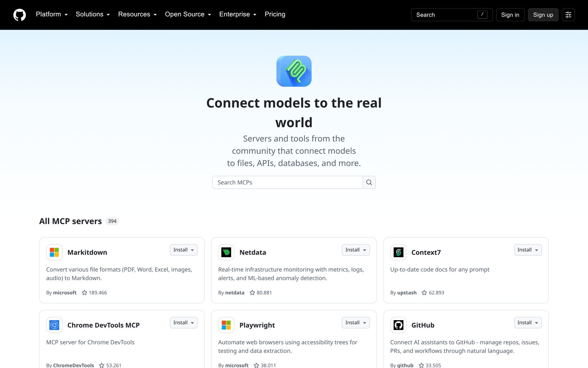Open Install dropdown for Netdata
The image size is (588, 368).
[355, 250]
